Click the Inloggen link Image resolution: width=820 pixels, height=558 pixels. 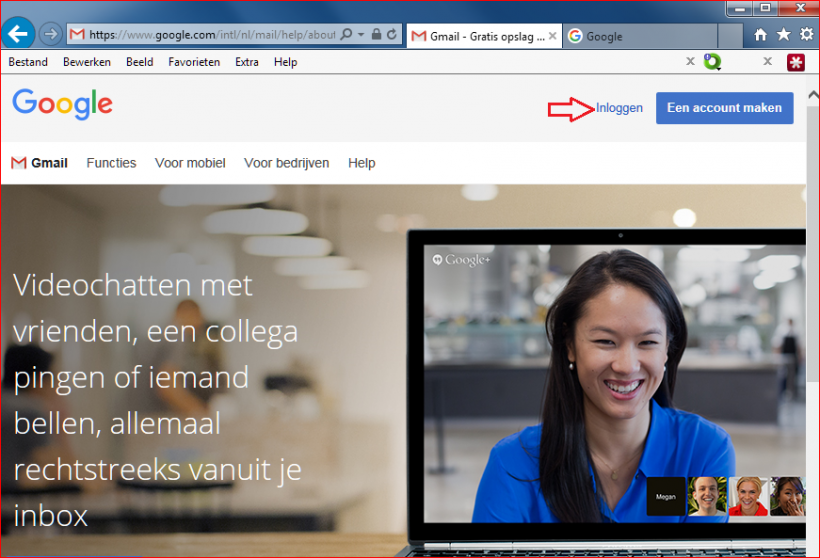pyautogui.click(x=619, y=108)
